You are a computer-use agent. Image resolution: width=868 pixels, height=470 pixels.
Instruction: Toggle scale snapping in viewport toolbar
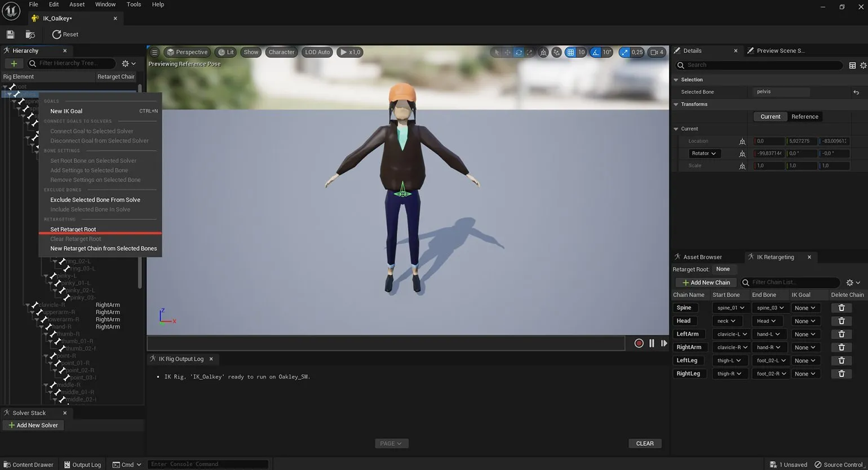point(624,52)
